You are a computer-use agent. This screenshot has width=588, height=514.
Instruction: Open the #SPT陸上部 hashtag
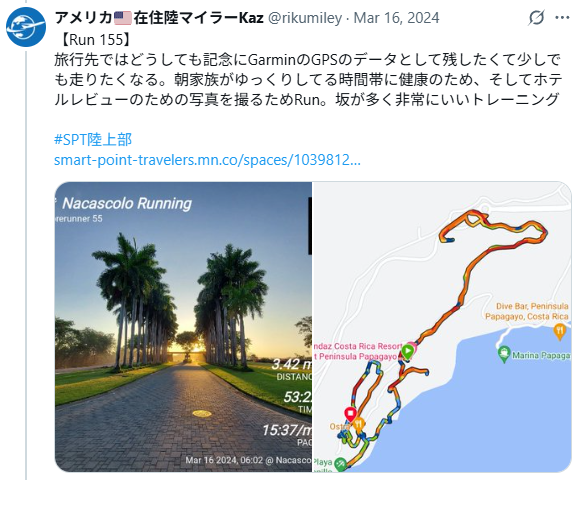tap(93, 139)
